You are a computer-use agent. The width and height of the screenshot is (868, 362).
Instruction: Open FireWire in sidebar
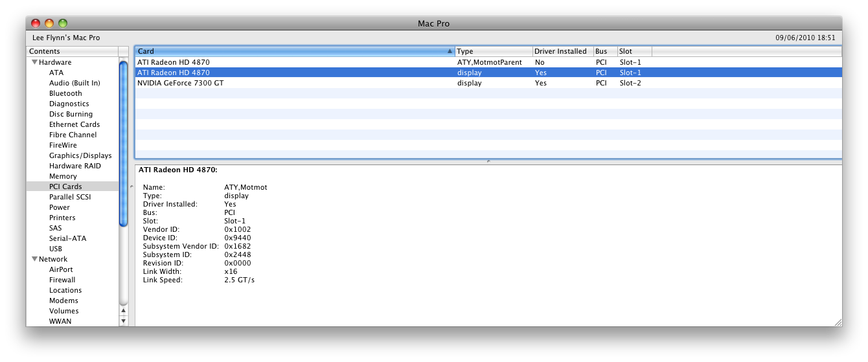pyautogui.click(x=63, y=145)
